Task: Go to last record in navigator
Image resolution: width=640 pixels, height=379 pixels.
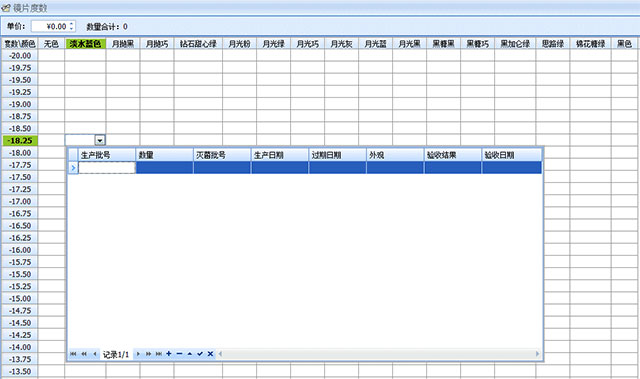Action: (159, 354)
